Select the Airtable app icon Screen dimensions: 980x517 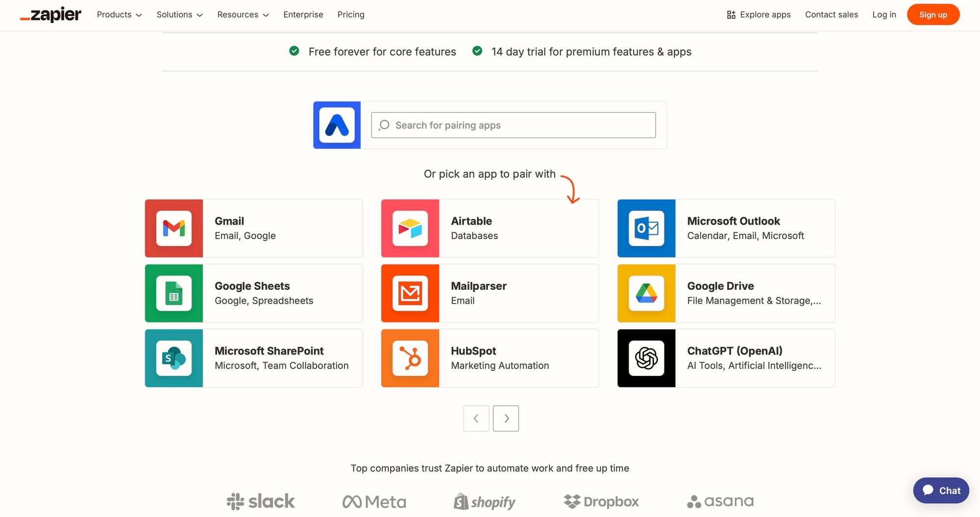click(410, 228)
